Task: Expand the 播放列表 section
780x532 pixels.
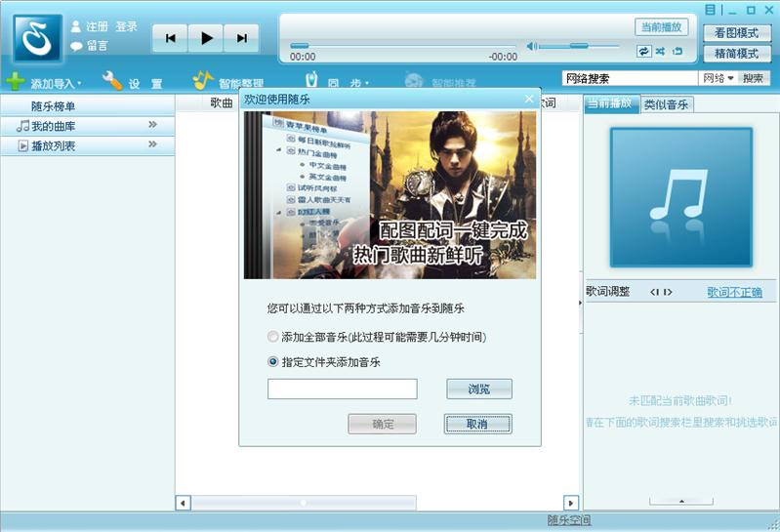Action: 152,144
